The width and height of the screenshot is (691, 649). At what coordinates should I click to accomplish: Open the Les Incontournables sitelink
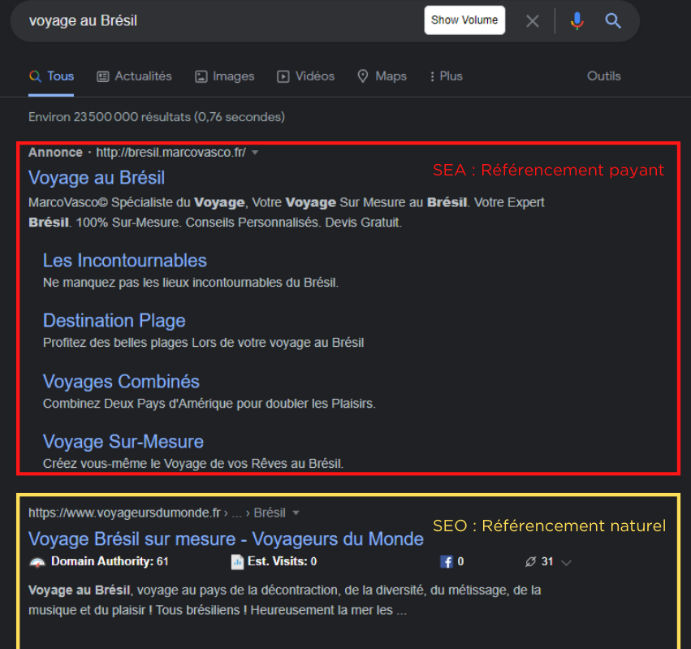pyautogui.click(x=125, y=260)
